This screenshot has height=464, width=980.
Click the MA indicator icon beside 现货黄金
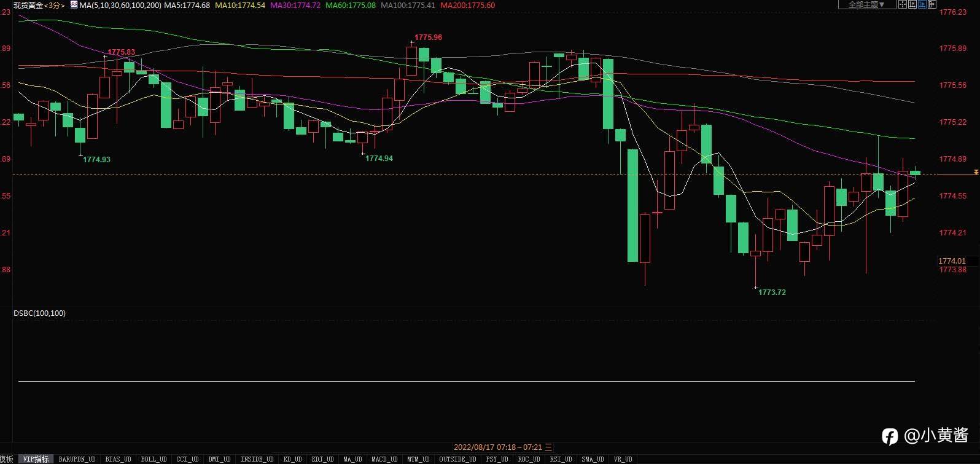[x=74, y=4]
